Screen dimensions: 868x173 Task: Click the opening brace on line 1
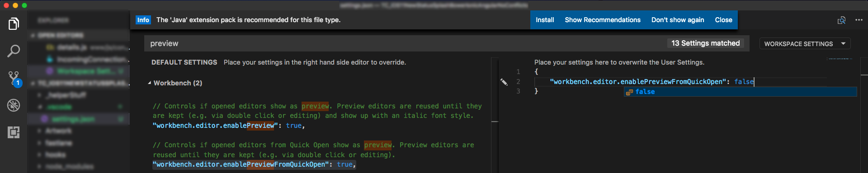tap(536, 72)
